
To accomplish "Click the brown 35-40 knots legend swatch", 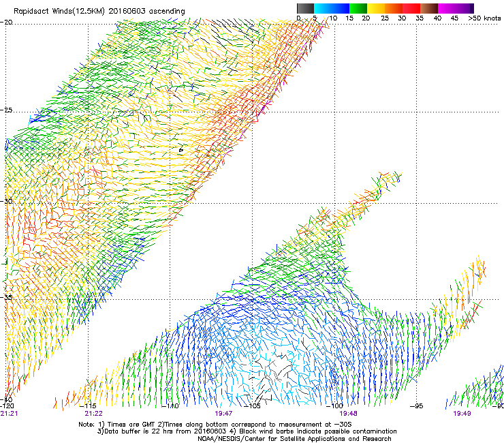I will [x=429, y=8].
